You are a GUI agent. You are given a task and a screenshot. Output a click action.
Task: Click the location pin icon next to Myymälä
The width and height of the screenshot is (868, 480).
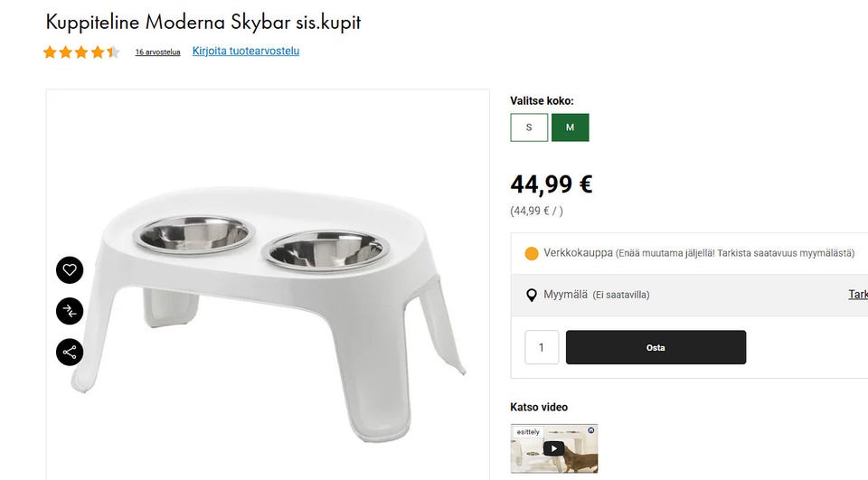(532, 295)
